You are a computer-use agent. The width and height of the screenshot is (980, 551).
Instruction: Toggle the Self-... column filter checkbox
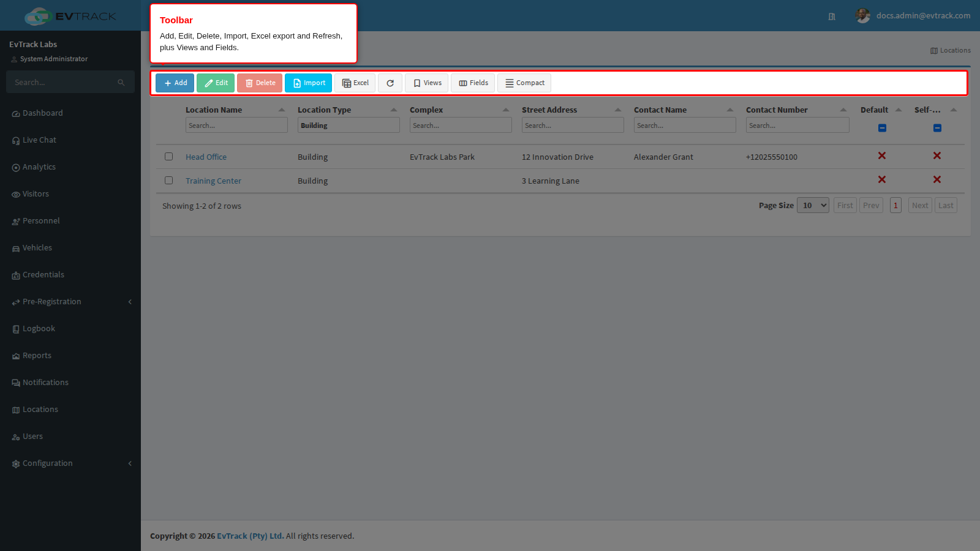tap(937, 128)
